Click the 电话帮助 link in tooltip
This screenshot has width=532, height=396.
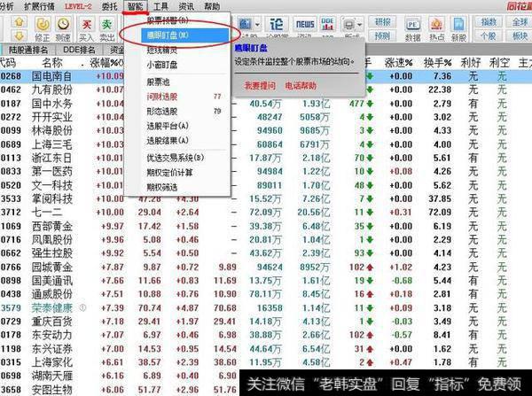point(301,85)
